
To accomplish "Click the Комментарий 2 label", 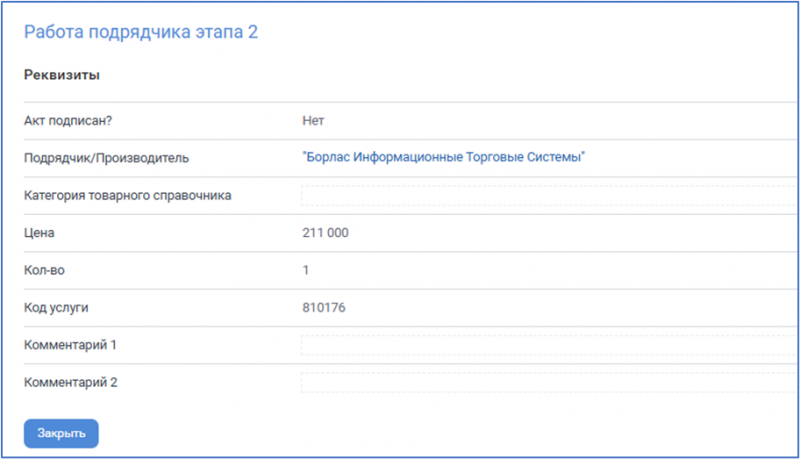I will coord(71,382).
